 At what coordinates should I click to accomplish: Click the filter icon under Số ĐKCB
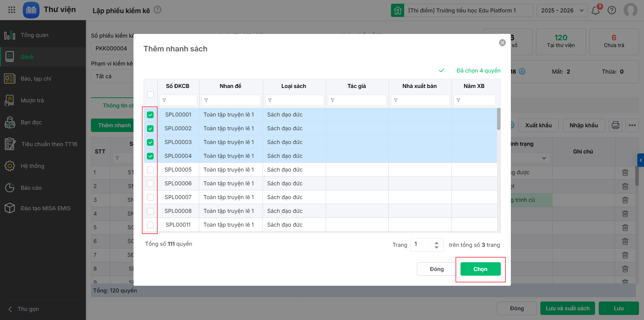click(164, 100)
